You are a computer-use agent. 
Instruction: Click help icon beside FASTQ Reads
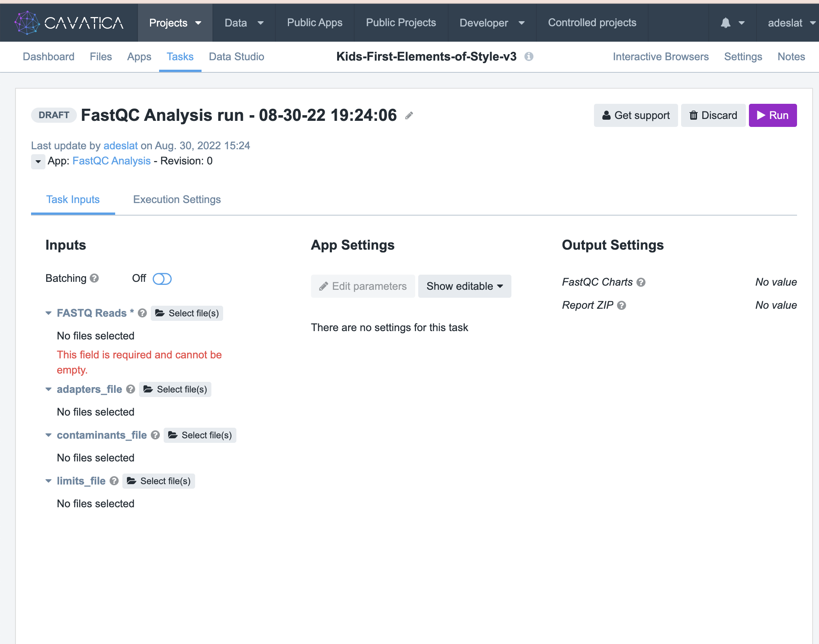142,313
